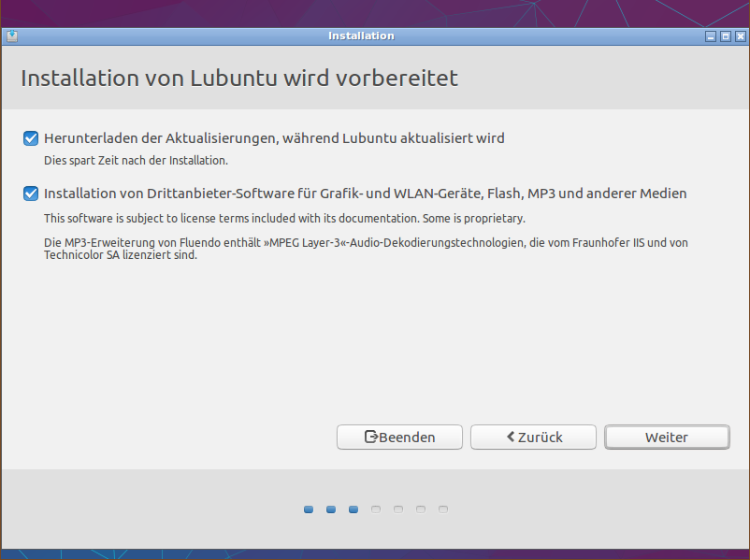
Task: Toggle third-party software installation checkbox
Action: 31,194
